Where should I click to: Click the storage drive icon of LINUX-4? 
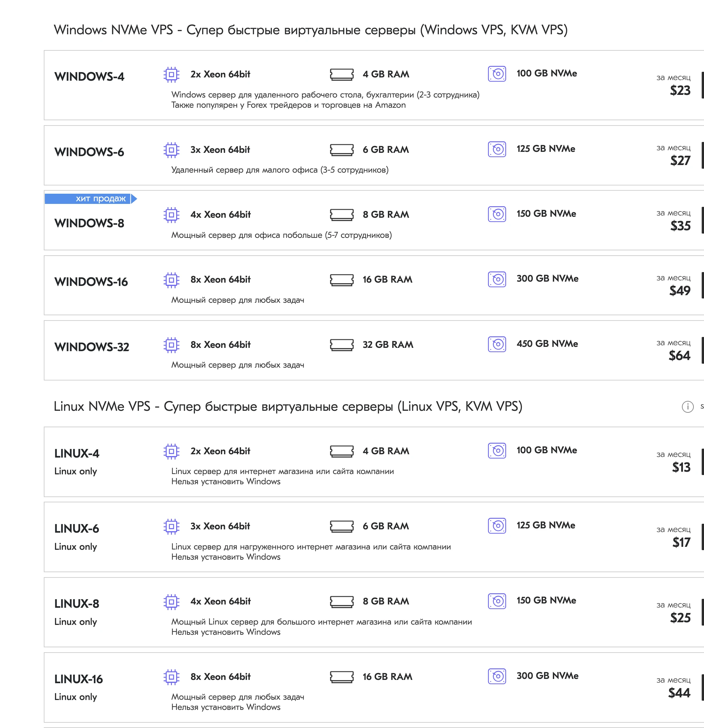[497, 451]
